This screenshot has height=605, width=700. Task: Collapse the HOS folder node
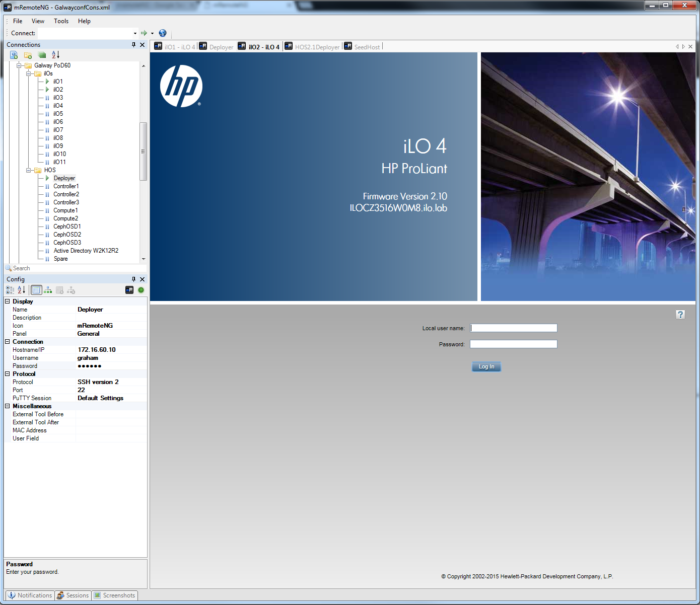pos(29,170)
